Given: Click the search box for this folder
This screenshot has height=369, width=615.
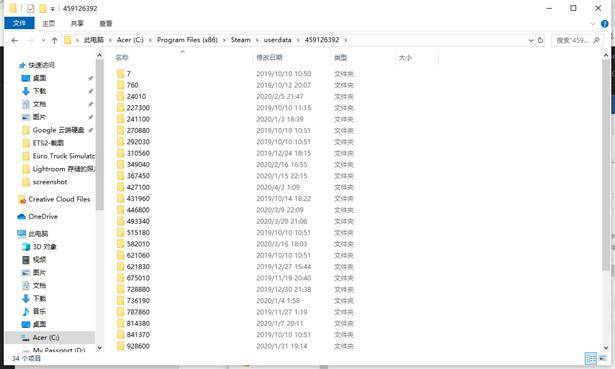Looking at the screenshot, I should pyautogui.click(x=577, y=40).
